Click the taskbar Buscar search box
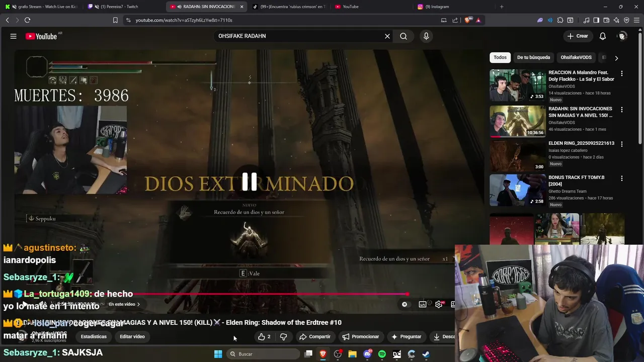 264,354
